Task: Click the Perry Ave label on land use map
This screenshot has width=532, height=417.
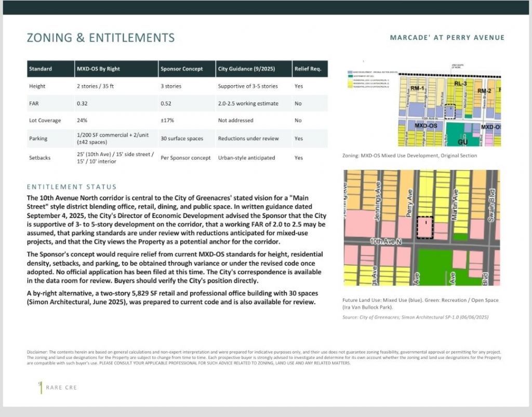Action: pyautogui.click(x=409, y=204)
